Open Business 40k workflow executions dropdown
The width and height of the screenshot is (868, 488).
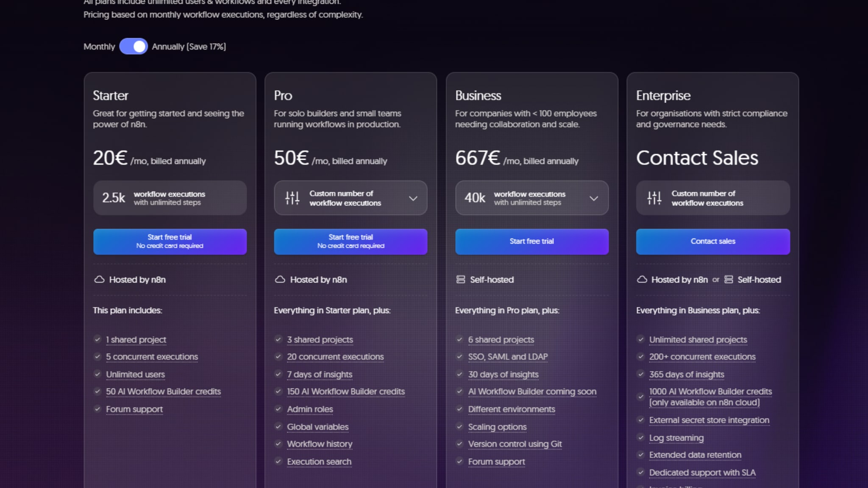(x=532, y=198)
